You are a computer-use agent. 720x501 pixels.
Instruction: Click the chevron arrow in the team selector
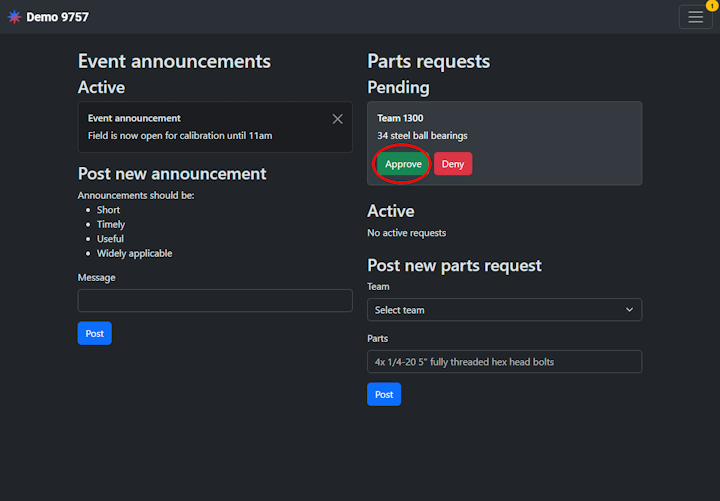pyautogui.click(x=629, y=310)
